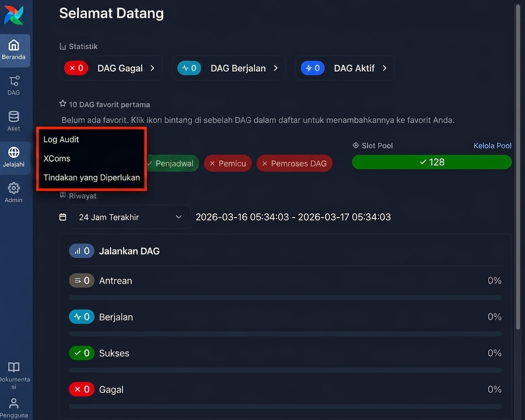Click the Berjalan progress bar
This screenshot has width=525, height=420.
click(x=285, y=334)
